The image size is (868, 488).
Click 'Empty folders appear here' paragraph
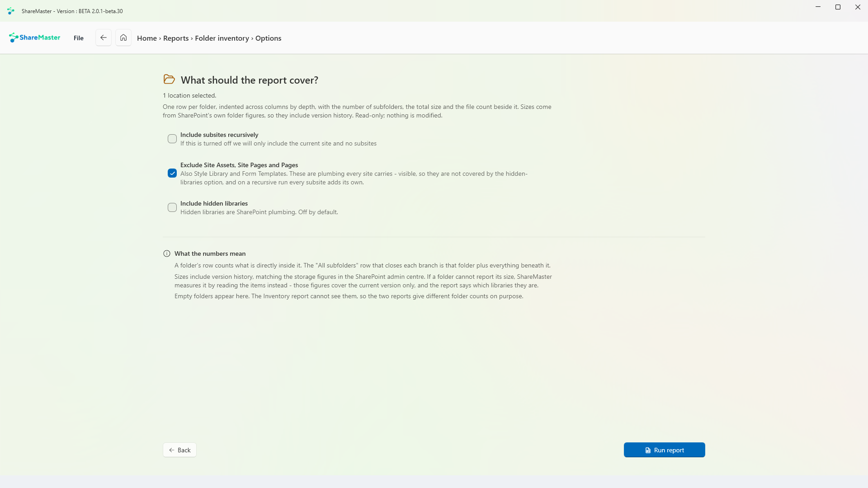coord(349,296)
